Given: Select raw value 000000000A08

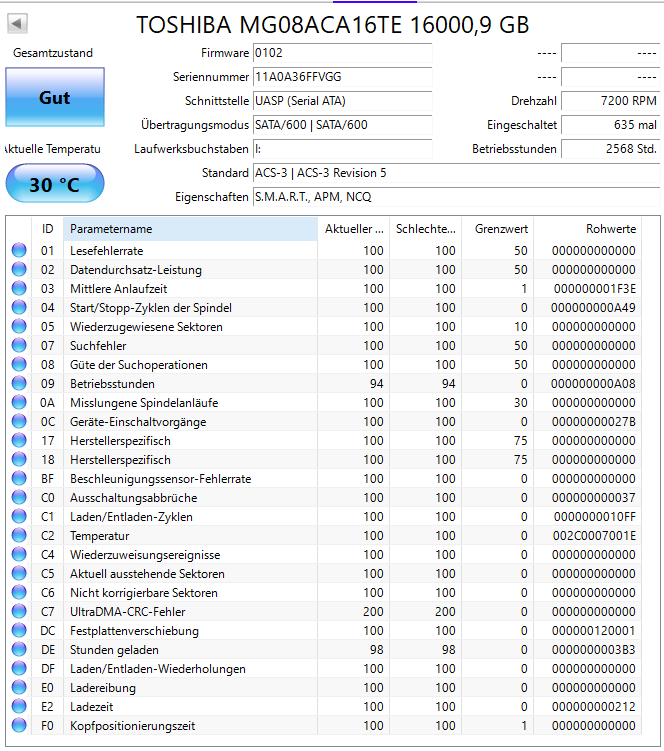Looking at the screenshot, I should pos(593,384).
